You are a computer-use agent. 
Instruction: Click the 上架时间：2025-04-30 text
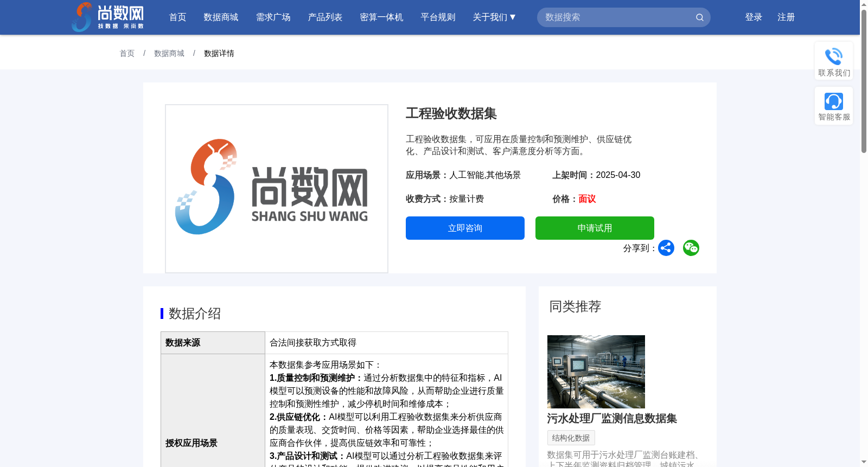[596, 175]
